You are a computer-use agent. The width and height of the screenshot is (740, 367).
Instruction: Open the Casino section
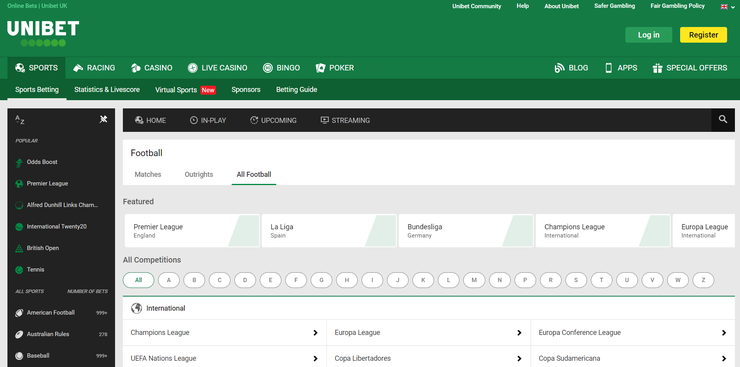151,68
